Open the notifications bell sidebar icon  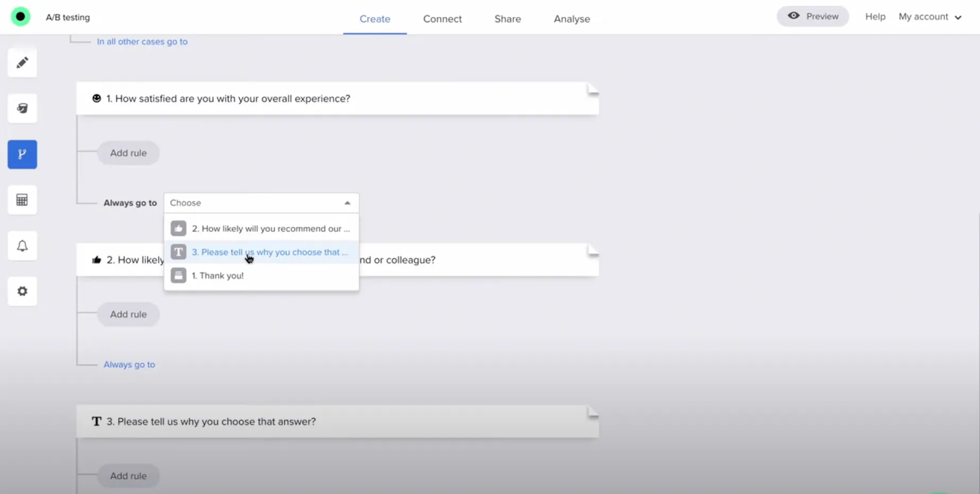pos(22,246)
